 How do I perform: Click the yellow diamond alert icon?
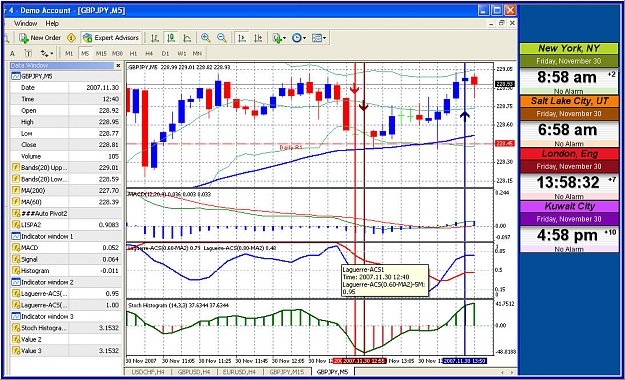[x=71, y=38]
